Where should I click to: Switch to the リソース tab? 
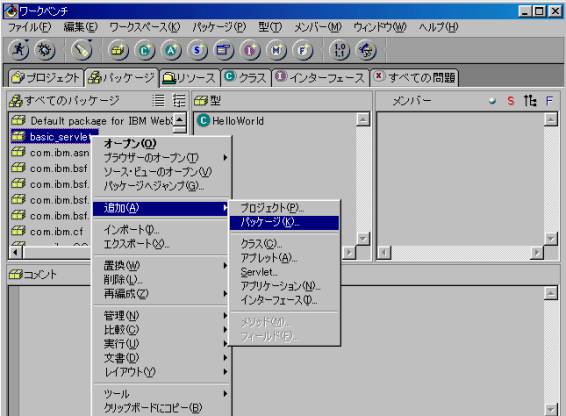pos(190,78)
